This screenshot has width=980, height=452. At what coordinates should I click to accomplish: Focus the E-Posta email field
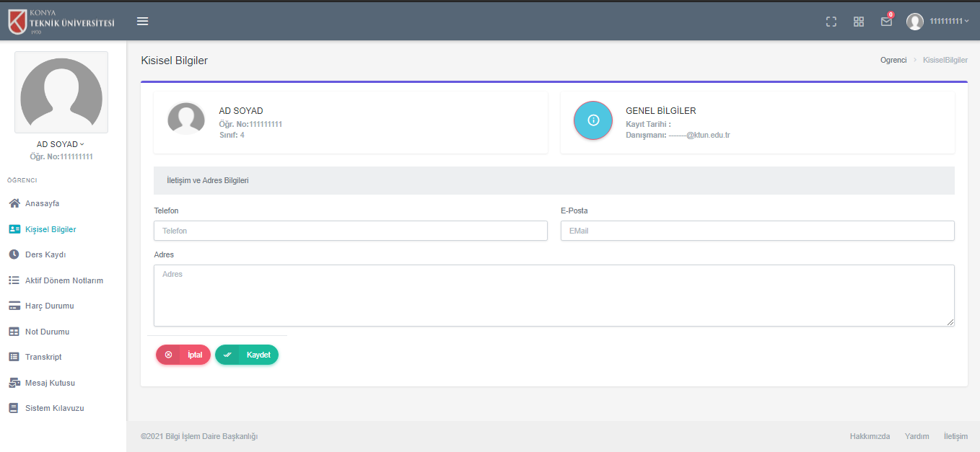757,231
